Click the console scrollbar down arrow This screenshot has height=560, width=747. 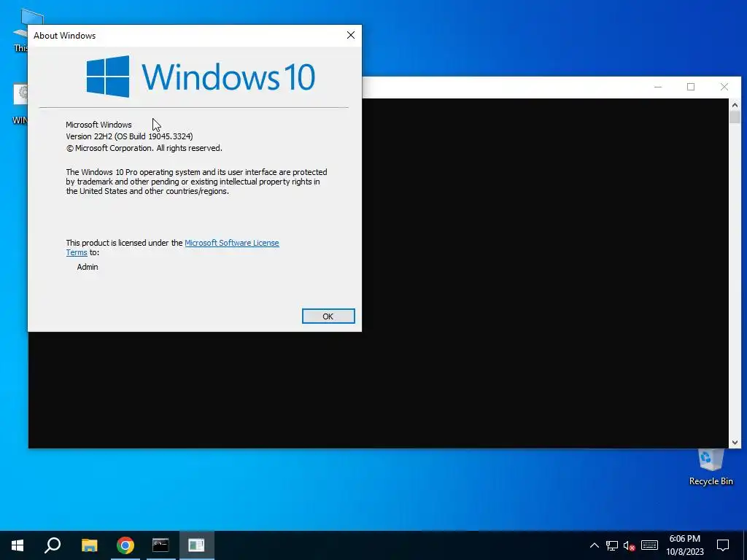click(x=735, y=443)
